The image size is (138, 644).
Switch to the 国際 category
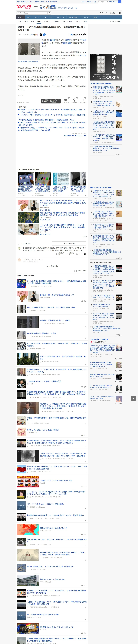(32, 21)
